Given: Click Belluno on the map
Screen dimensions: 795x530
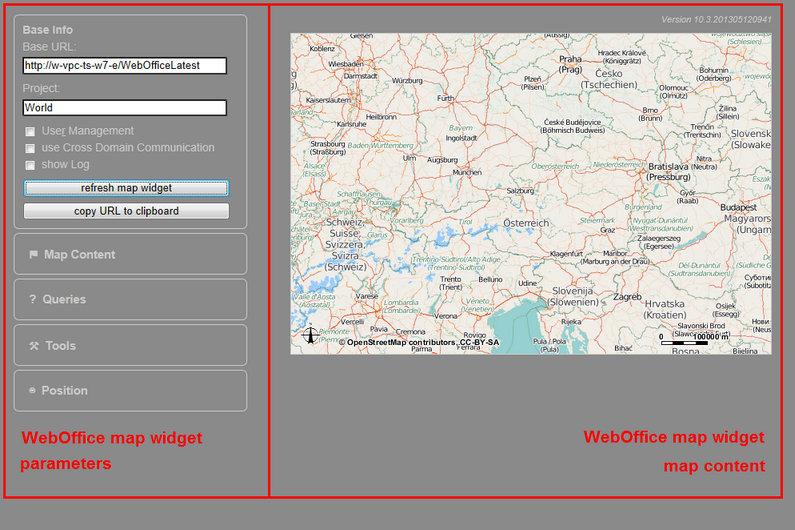Looking at the screenshot, I should [x=490, y=279].
